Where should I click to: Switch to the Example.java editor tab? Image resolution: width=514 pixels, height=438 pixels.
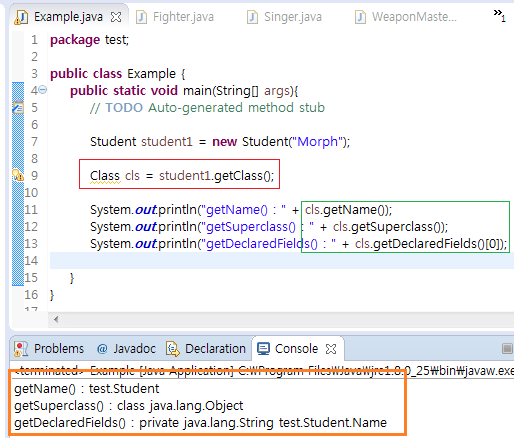[68, 17]
